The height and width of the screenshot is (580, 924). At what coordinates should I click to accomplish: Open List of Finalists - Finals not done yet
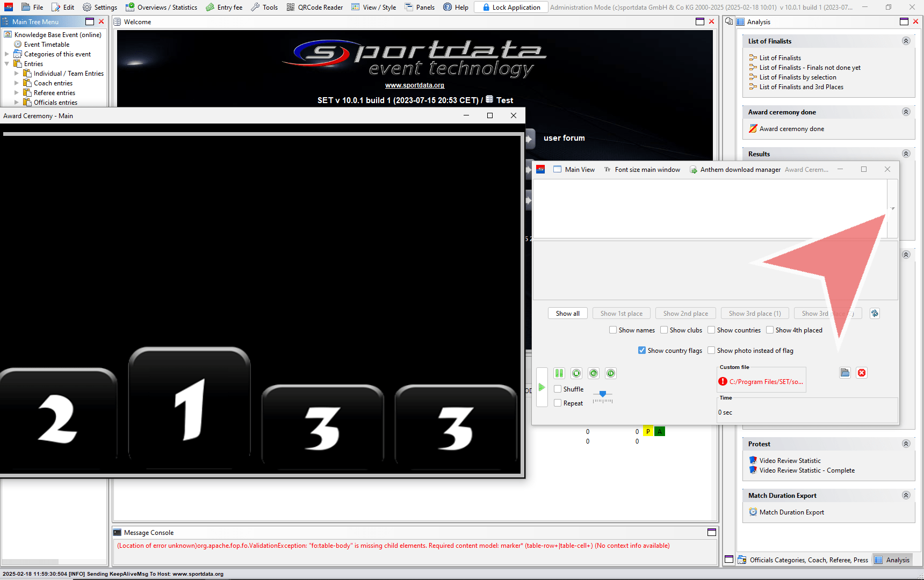810,68
